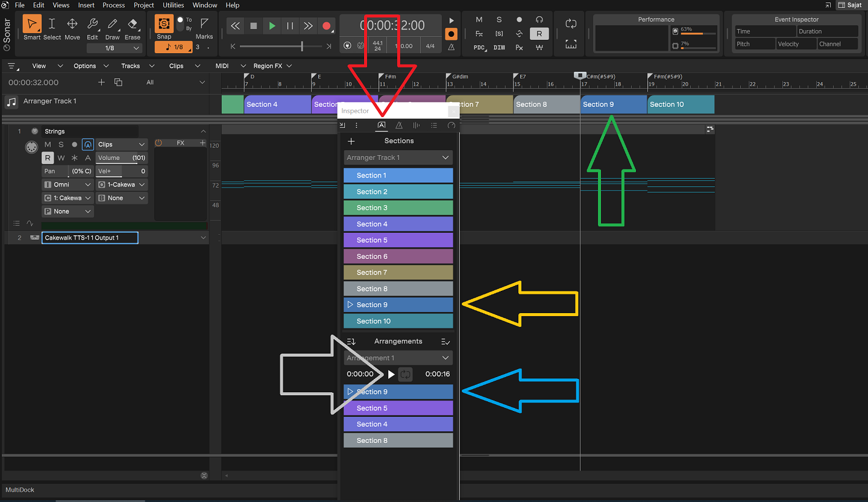Open the Process menu
868x502 pixels.
[113, 5]
